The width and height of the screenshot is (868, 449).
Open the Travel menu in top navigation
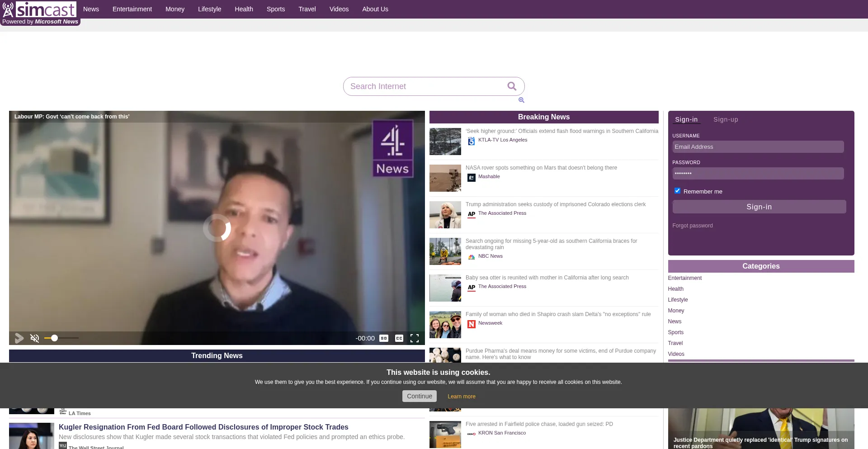point(307,9)
